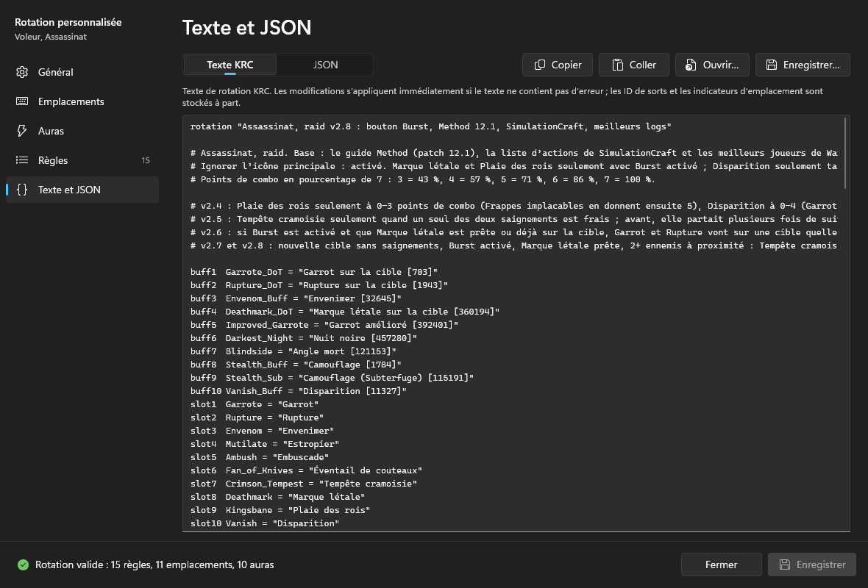Click the line buff2 Rupture_DoT
This screenshot has width=868, height=588.
click(319, 285)
